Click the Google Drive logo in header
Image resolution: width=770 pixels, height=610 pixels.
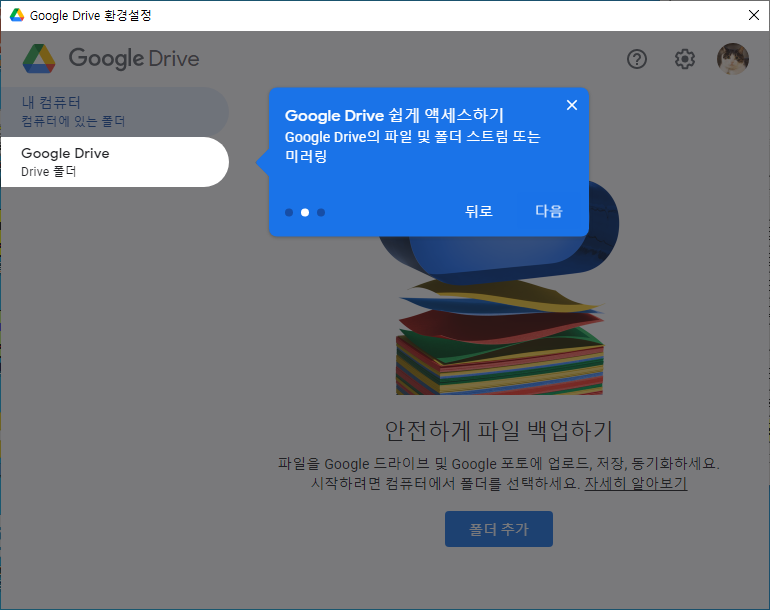pyautogui.click(x=111, y=58)
